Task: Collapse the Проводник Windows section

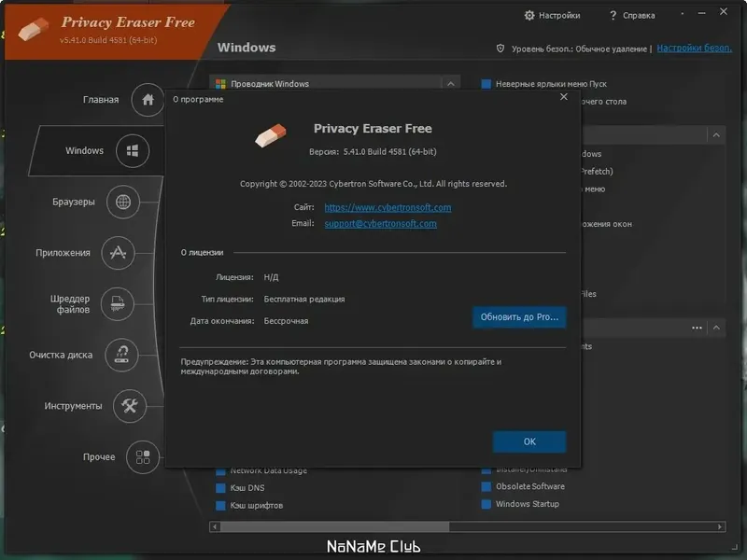Action: (x=450, y=84)
